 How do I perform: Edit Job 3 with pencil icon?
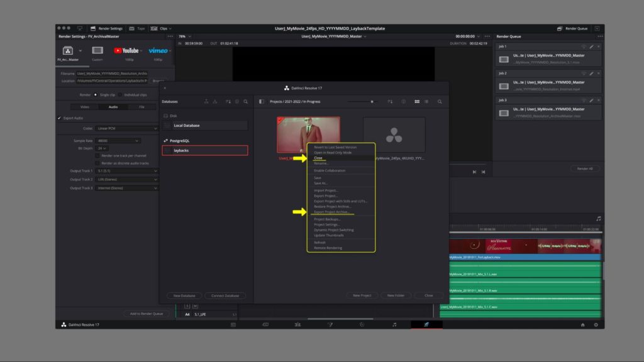tap(591, 100)
